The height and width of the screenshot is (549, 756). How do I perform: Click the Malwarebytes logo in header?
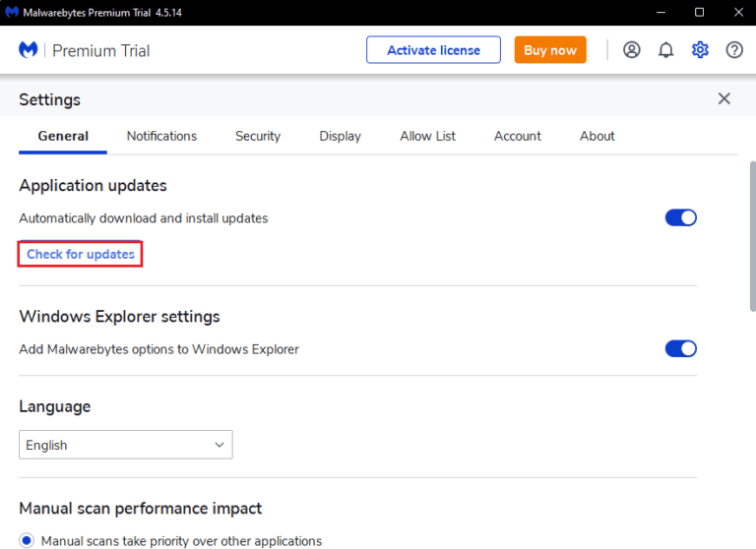coord(29,50)
